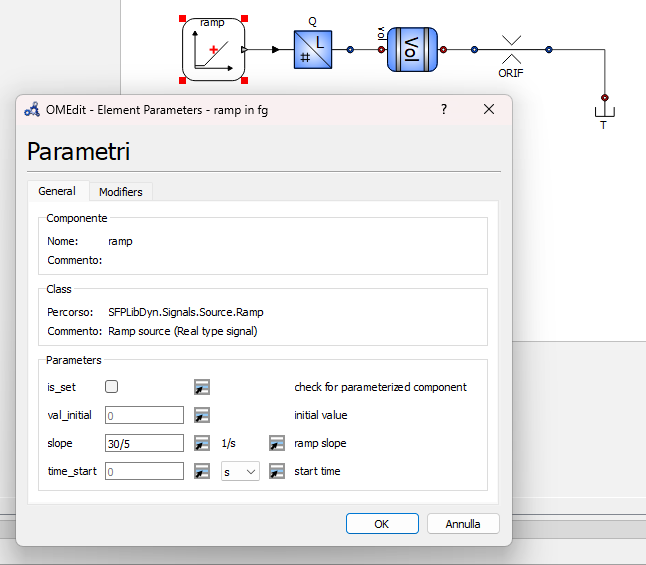Click the red port on Vol's right side
Image resolution: width=646 pixels, height=565 pixels.
pyautogui.click(x=443, y=49)
